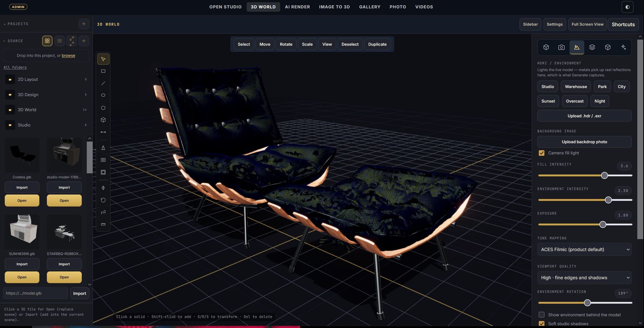
Task: Choose the two-point segment tool
Action: [103, 132]
